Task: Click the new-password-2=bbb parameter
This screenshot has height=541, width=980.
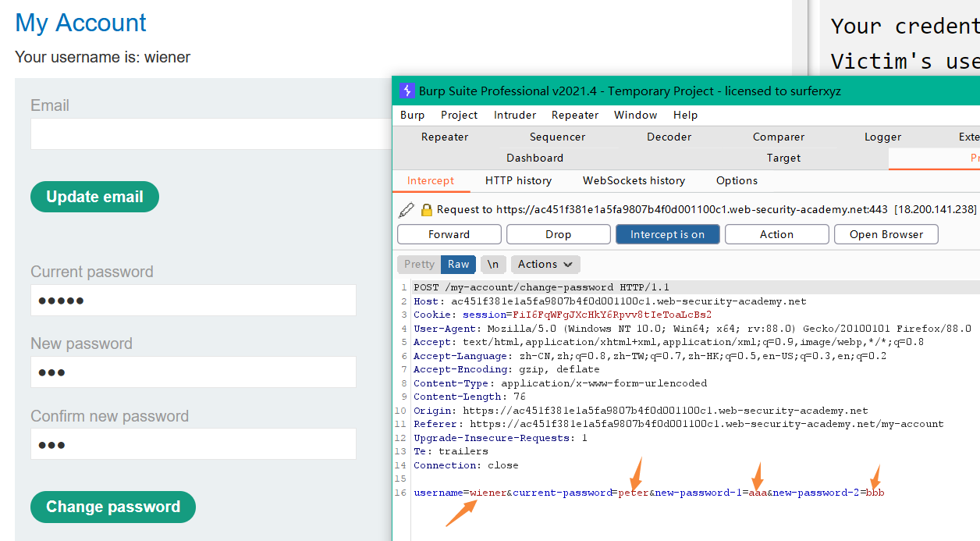Action: pyautogui.click(x=829, y=493)
